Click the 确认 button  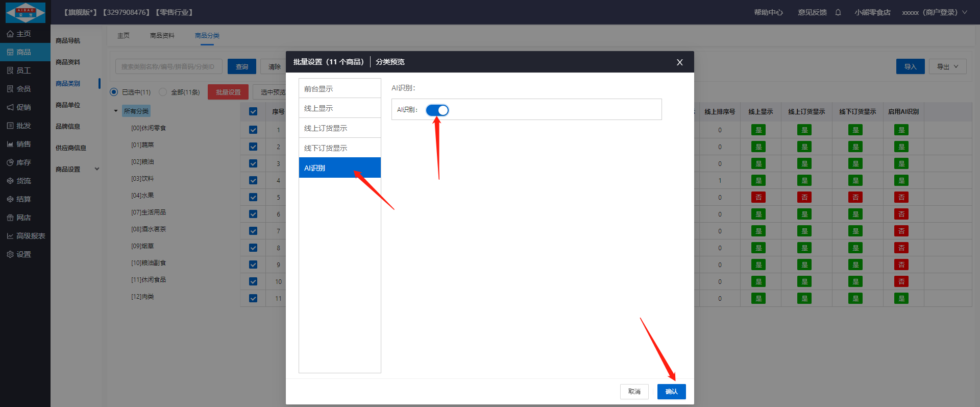click(671, 391)
